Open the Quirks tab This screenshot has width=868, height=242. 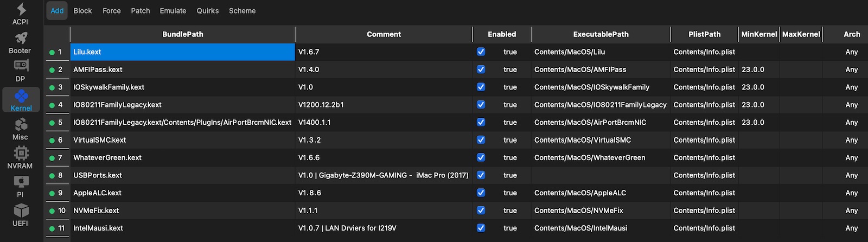tap(208, 11)
